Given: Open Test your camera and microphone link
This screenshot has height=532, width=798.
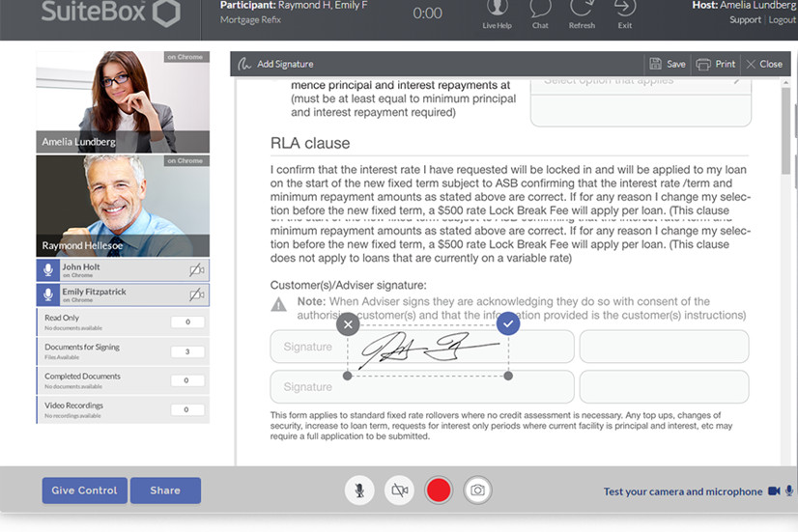Looking at the screenshot, I should point(683,491).
